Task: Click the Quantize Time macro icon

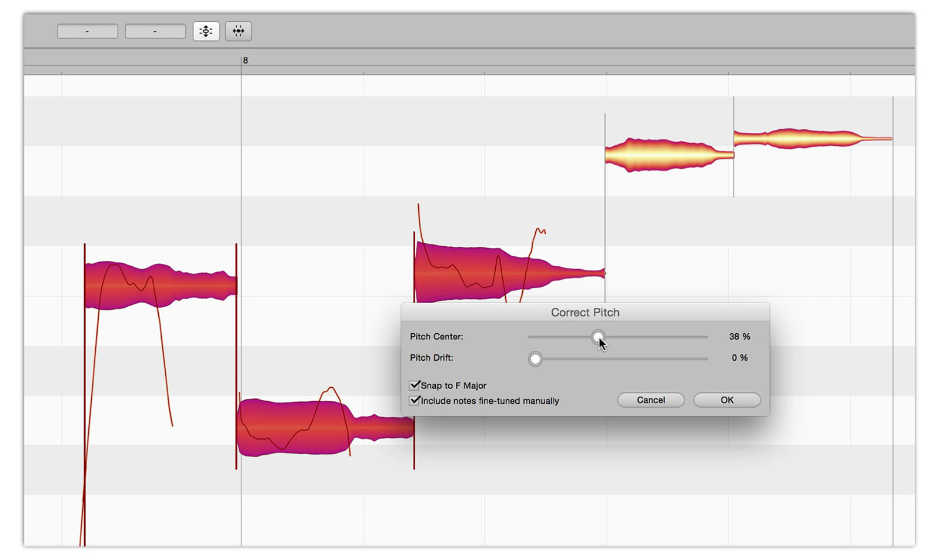Action: (x=238, y=31)
